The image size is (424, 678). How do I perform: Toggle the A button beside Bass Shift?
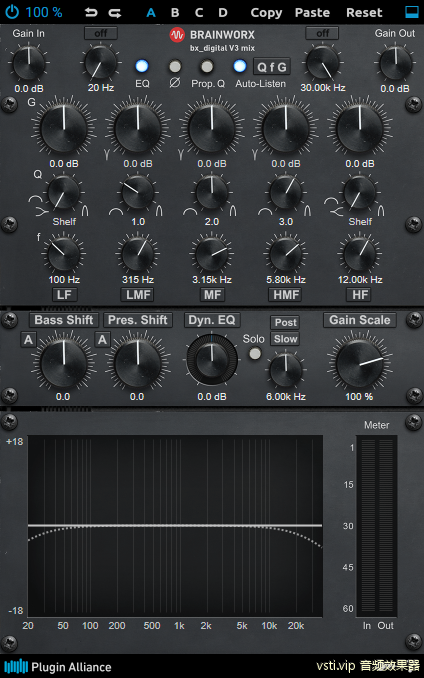pyautogui.click(x=28, y=340)
